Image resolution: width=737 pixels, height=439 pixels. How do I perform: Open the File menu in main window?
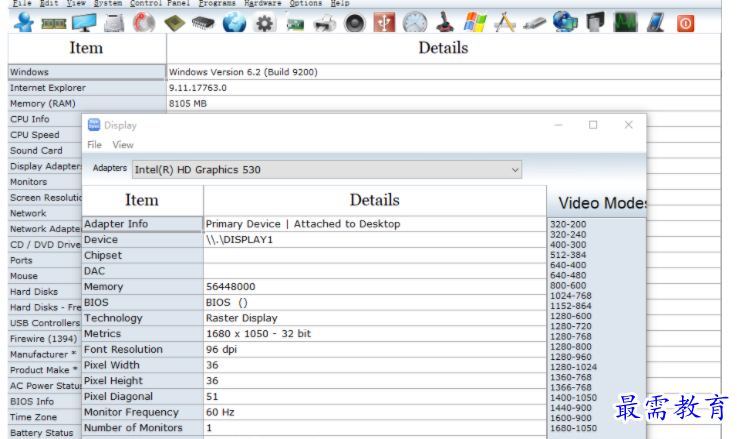tap(22, 3)
